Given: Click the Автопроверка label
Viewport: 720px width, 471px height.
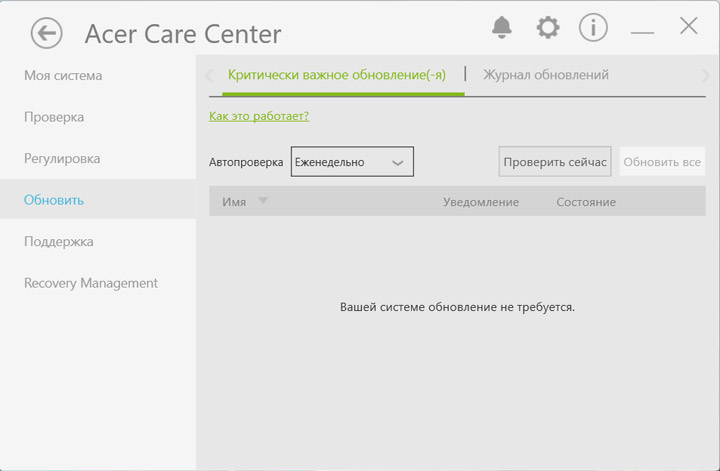Looking at the screenshot, I should [246, 162].
